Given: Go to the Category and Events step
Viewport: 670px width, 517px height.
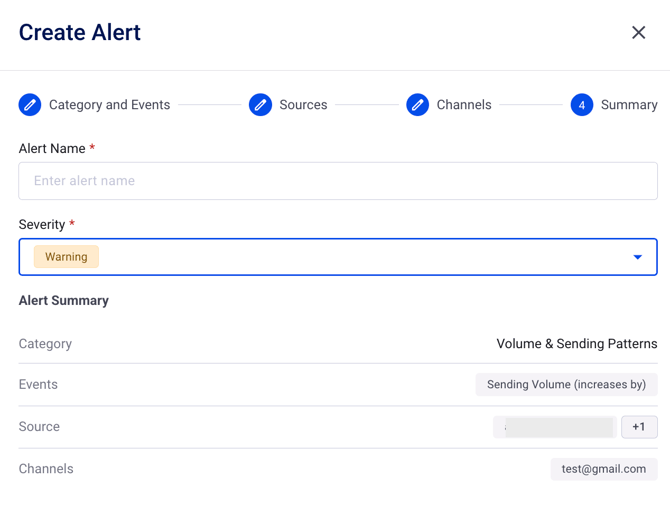Looking at the screenshot, I should pyautogui.click(x=109, y=105).
